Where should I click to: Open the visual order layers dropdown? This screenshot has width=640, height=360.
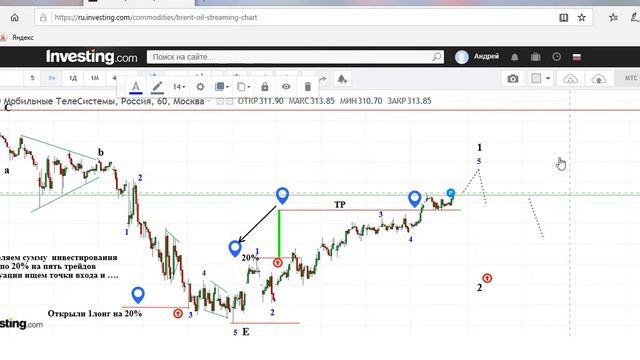point(222,87)
